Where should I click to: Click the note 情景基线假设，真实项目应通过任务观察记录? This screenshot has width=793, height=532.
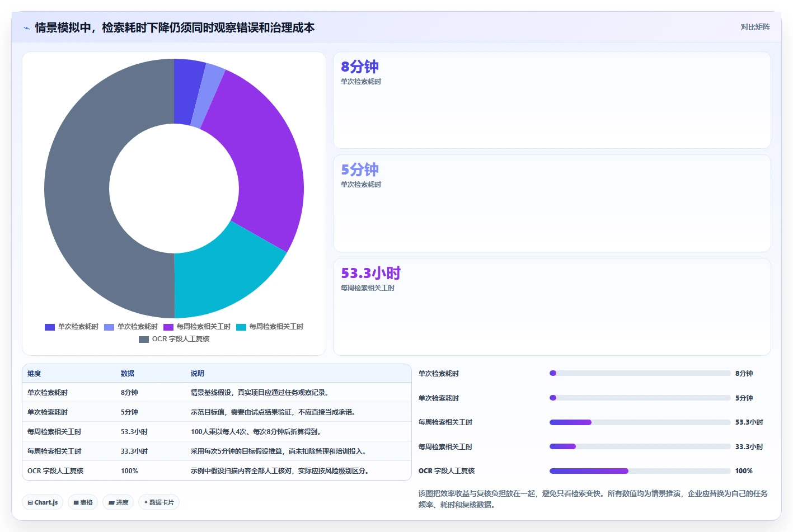pos(261,393)
